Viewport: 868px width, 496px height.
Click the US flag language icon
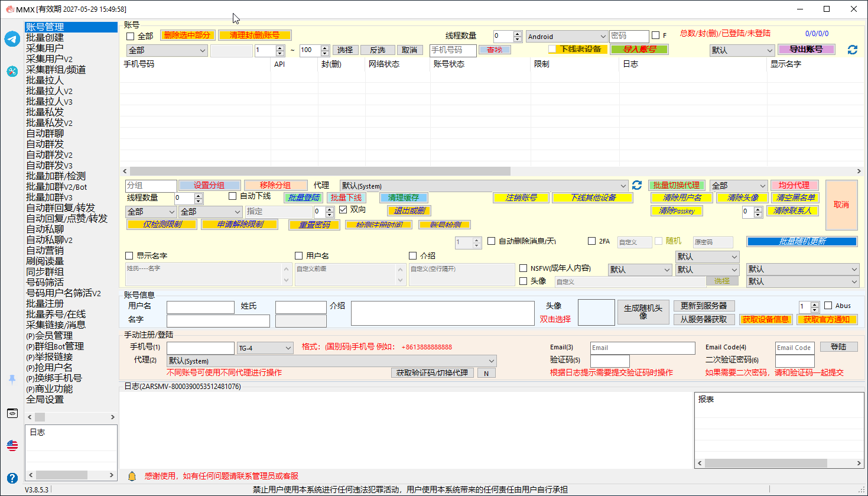pyautogui.click(x=12, y=446)
